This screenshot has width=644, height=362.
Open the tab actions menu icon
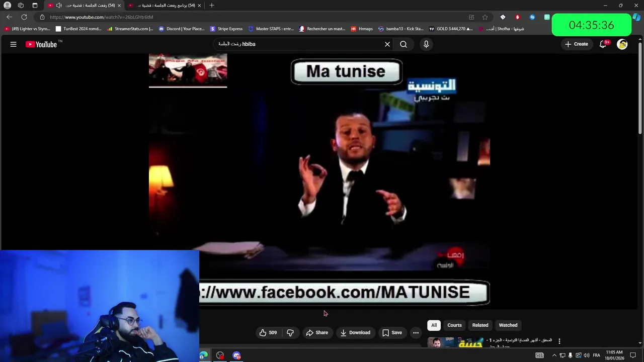coord(35,6)
